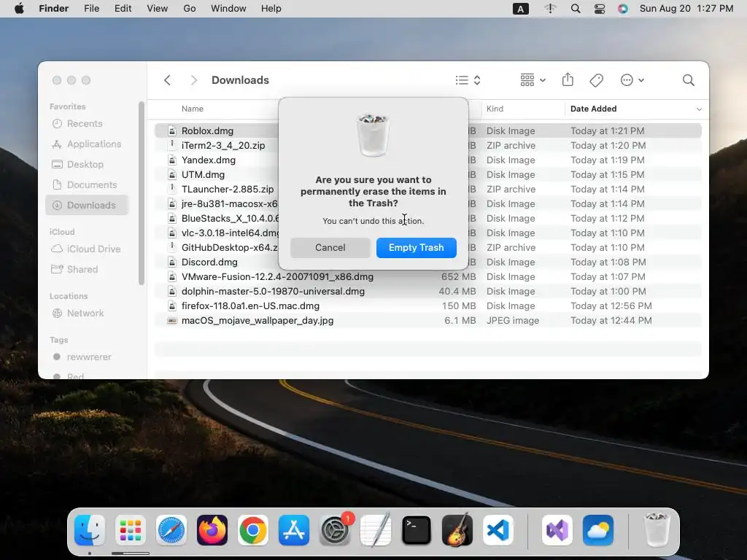Screen dimensions: 747x560
Task: Click the Siri icon in menu bar
Action: tap(623, 9)
